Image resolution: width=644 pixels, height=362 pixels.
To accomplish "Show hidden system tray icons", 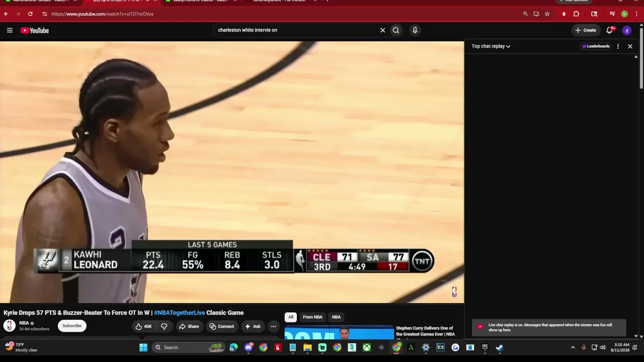I will coord(573,347).
